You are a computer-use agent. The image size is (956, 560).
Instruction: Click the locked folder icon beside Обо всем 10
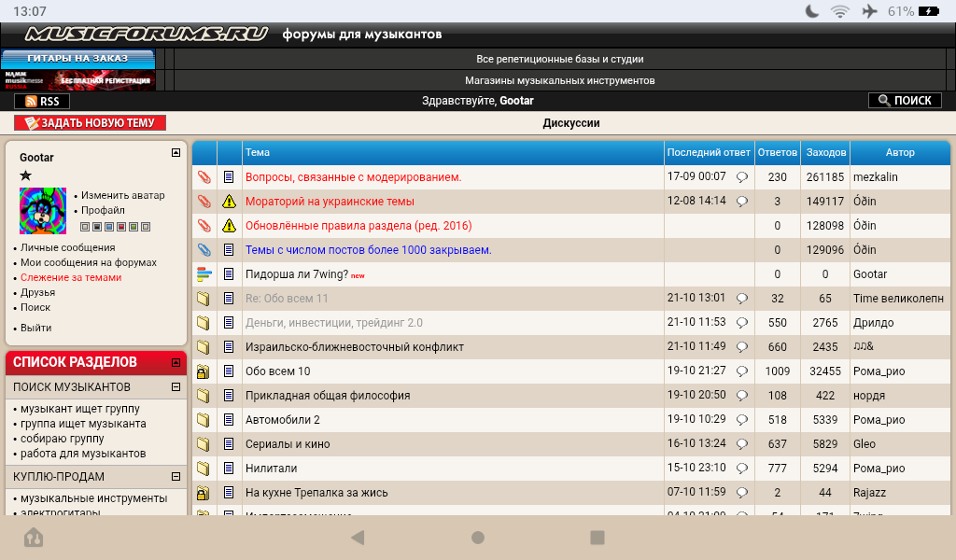204,371
